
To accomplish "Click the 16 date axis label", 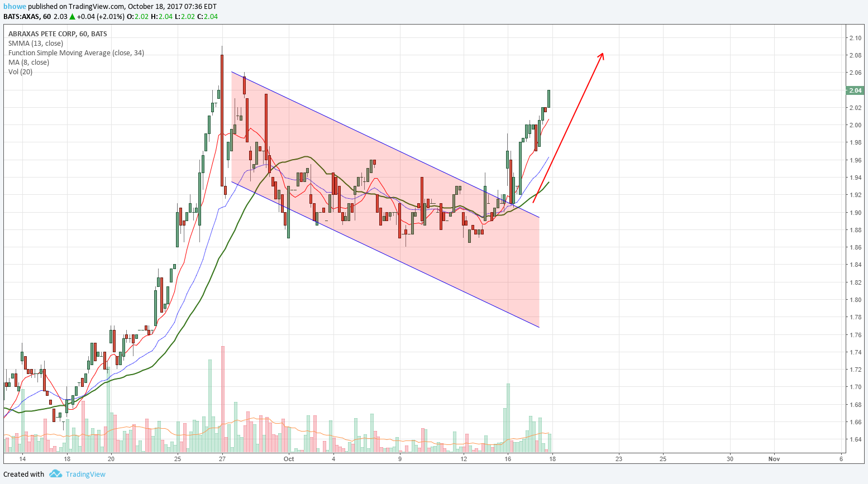I will [508, 459].
